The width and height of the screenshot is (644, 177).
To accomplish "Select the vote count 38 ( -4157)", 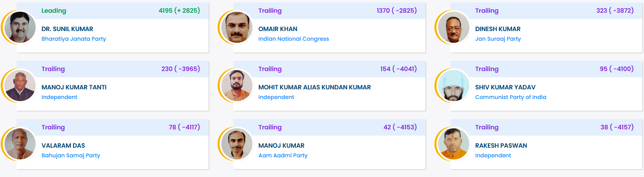I will coord(617,127).
